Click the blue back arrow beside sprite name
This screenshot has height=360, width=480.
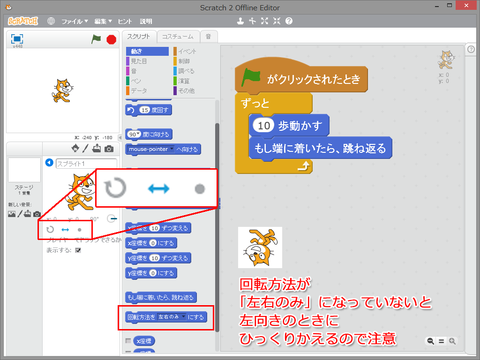49,162
